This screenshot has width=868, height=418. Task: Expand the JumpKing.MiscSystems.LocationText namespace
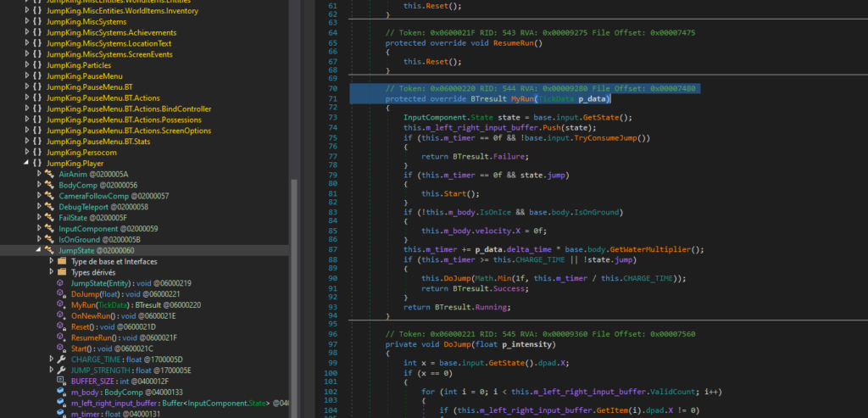tap(27, 44)
